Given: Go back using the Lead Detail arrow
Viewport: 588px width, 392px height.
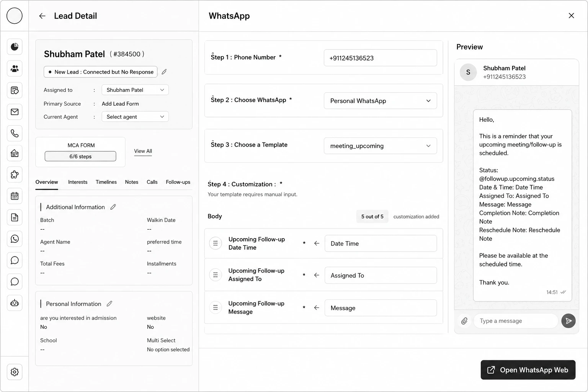Looking at the screenshot, I should 42,16.
